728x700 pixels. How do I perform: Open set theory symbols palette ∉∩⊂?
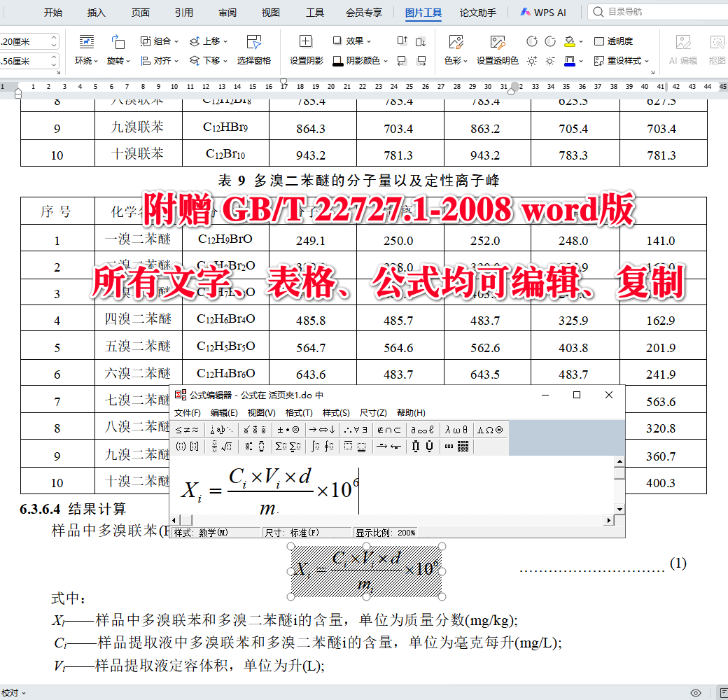(389, 430)
